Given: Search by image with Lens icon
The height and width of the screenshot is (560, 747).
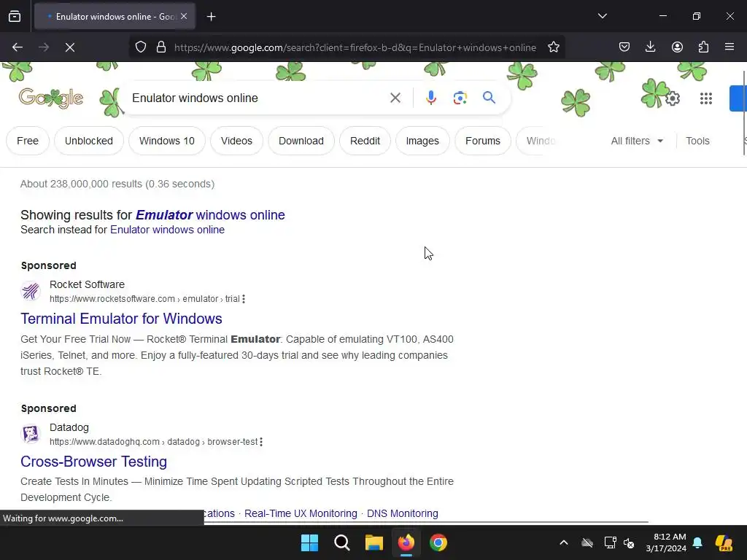Looking at the screenshot, I should [460, 98].
